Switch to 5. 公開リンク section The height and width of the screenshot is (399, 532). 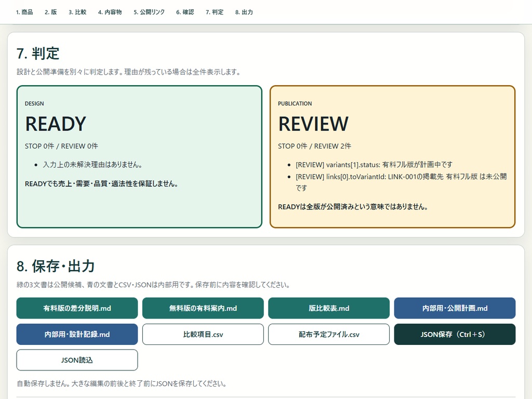point(149,12)
